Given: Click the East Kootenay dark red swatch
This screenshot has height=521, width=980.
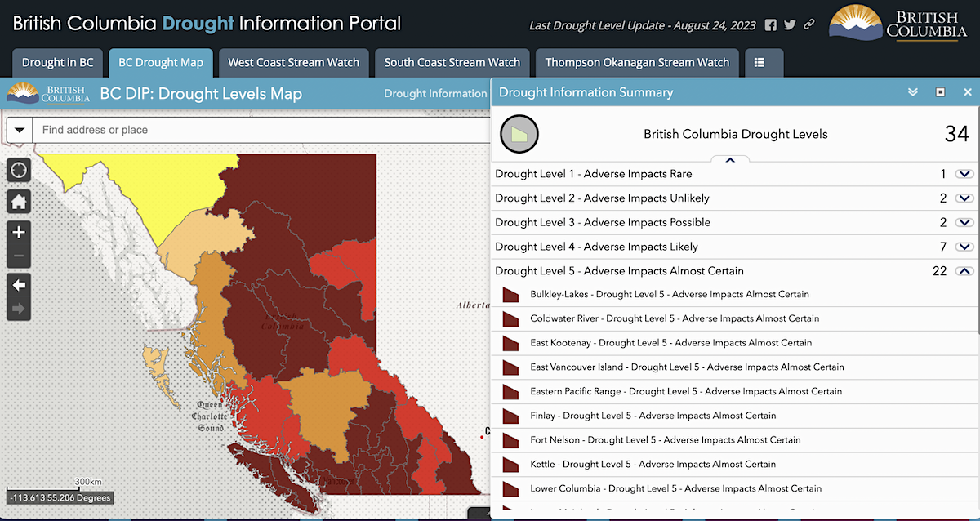Looking at the screenshot, I should [x=510, y=343].
